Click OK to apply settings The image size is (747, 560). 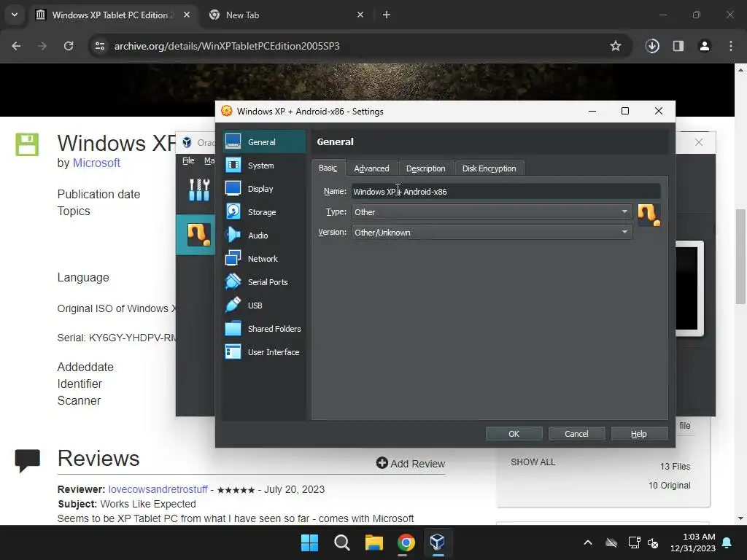pos(514,434)
